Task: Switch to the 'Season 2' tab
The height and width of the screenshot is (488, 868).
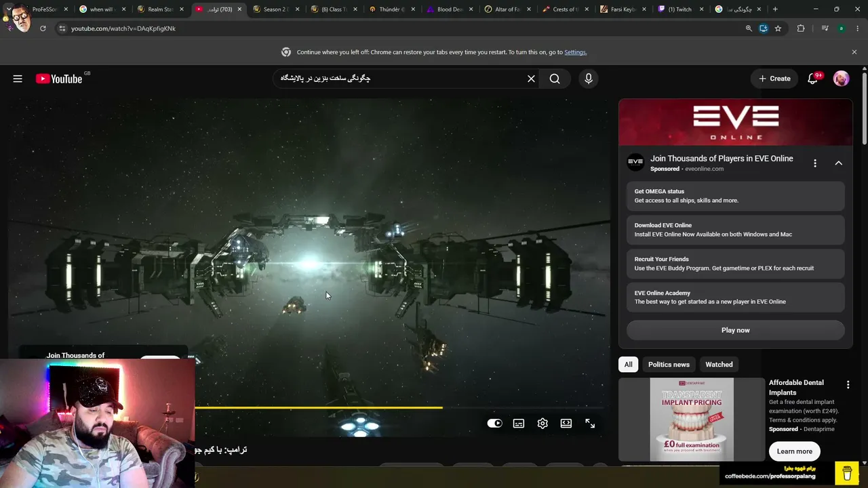Action: (275, 9)
